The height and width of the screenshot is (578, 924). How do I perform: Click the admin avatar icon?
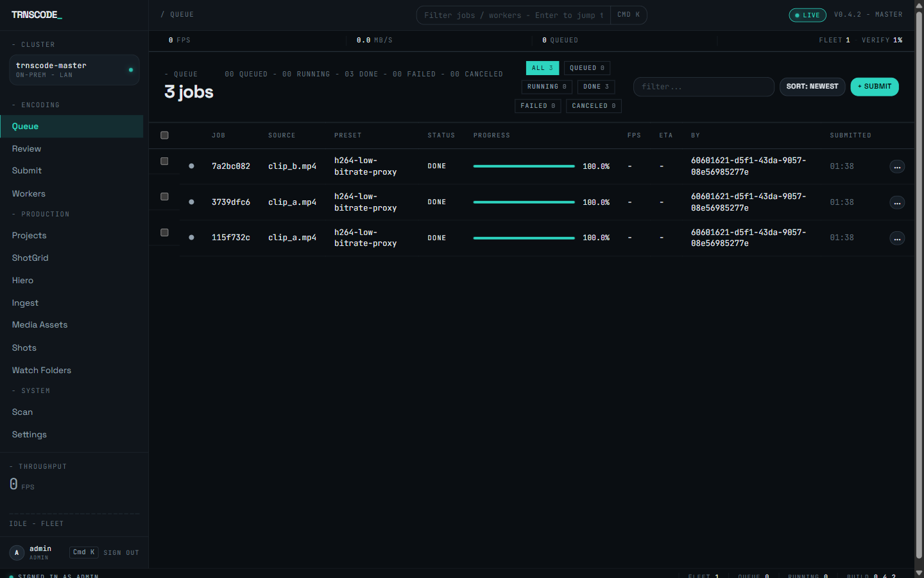17,552
